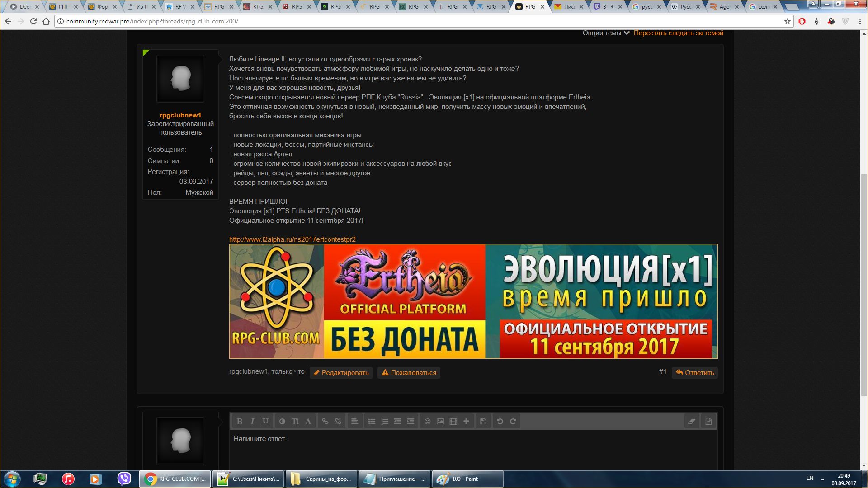Open the Windows Start menu
The height and width of the screenshot is (488, 868).
click(x=12, y=479)
